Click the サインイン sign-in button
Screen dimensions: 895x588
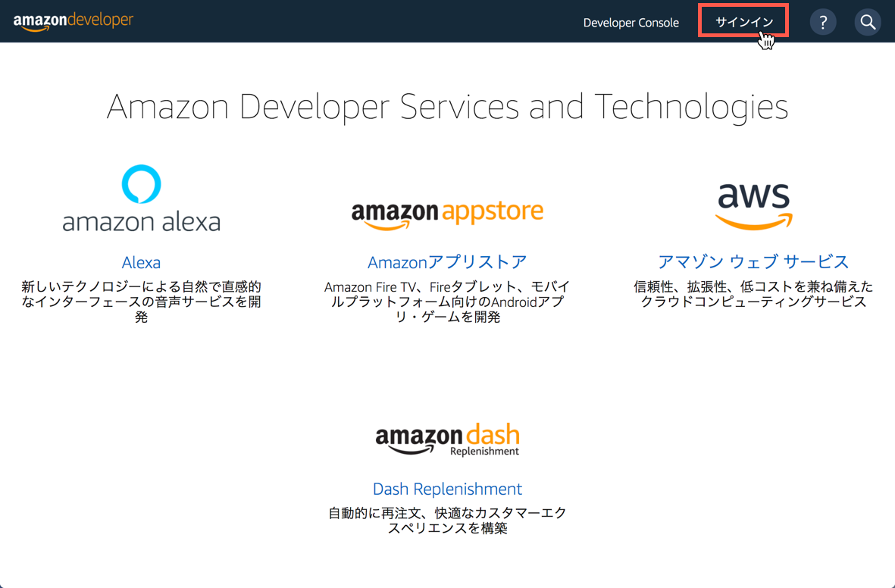(743, 22)
